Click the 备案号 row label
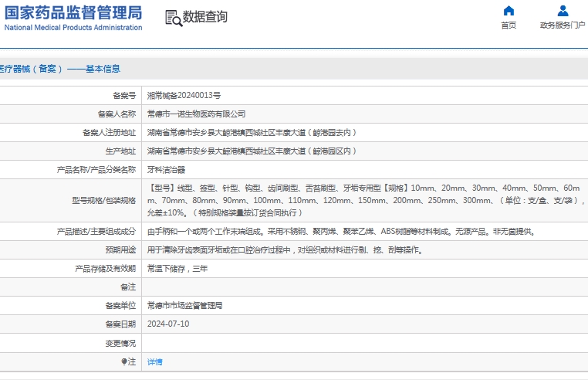Viewport: 588px width, 380px height. (124, 95)
